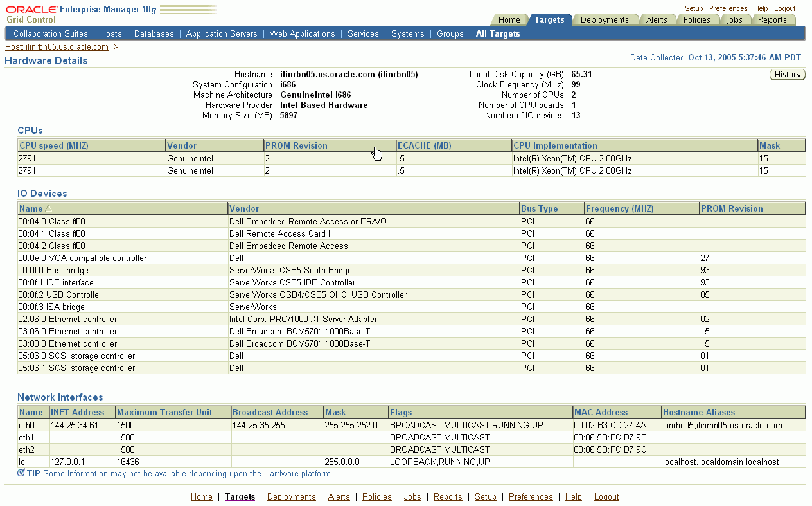Toggle sort order on the Name column
Image resolution: width=812 pixels, height=506 pixels.
click(29, 208)
